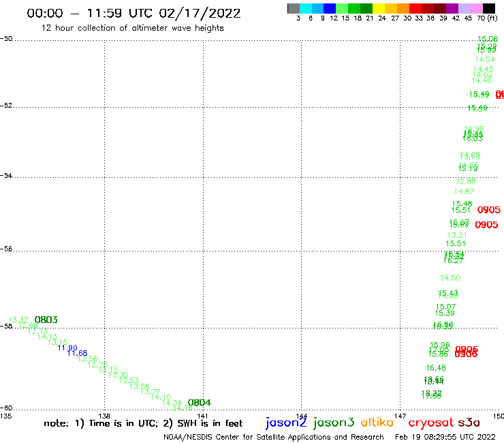
Task: Select the dark blue legend swatch
Action: pos(330,8)
